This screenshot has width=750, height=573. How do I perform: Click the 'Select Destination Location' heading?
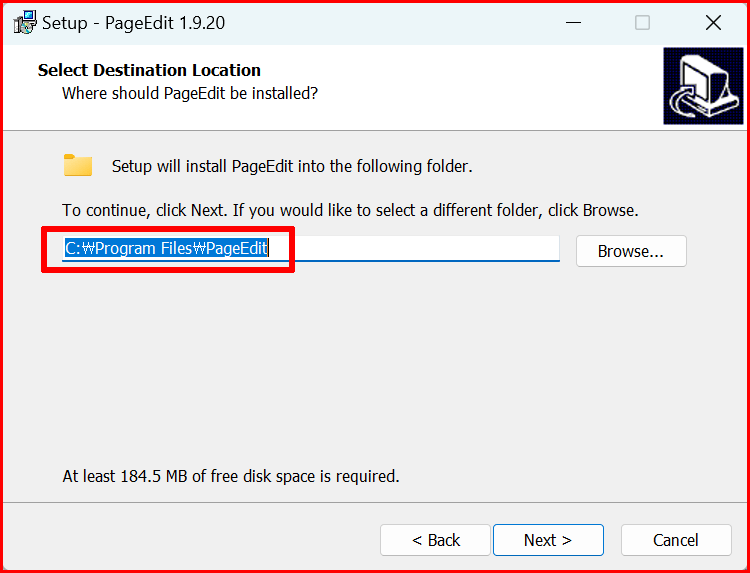(x=149, y=70)
